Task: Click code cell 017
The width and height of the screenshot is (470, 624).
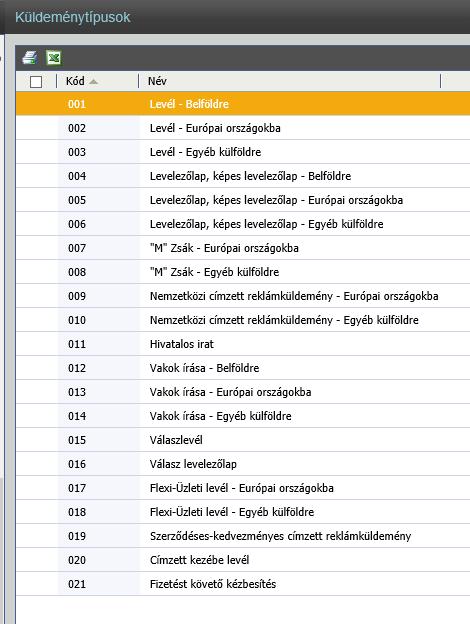Action: point(98,488)
